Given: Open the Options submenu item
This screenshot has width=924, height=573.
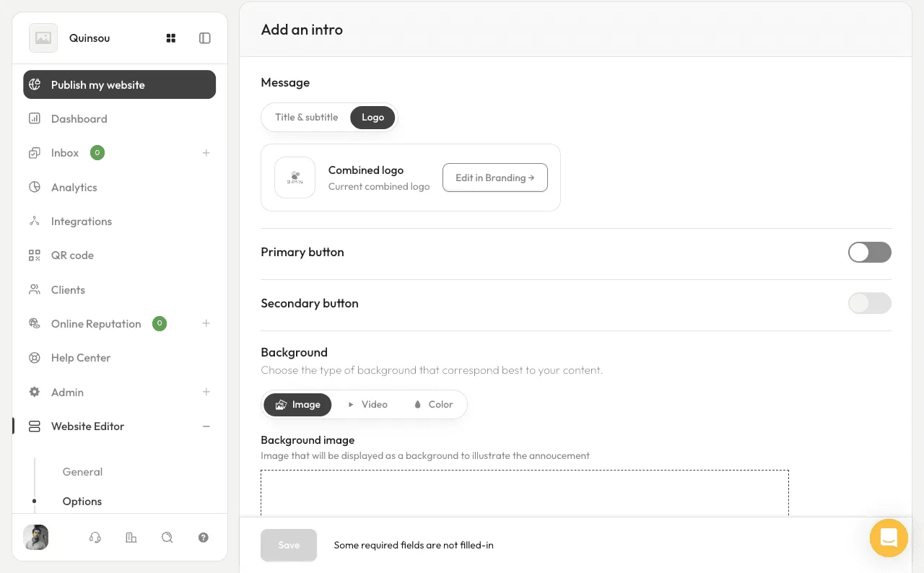Looking at the screenshot, I should pos(82,502).
